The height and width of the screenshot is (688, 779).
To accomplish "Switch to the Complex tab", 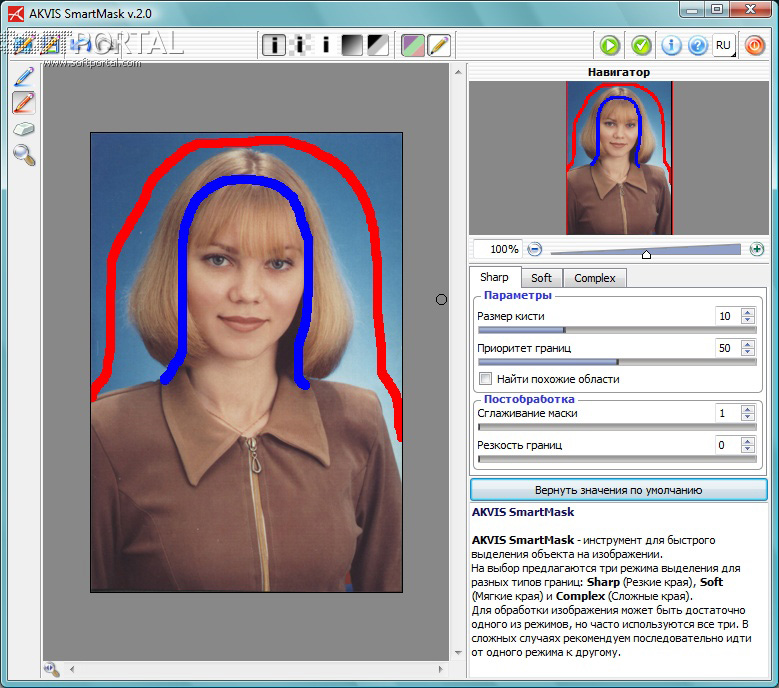I will click(594, 278).
